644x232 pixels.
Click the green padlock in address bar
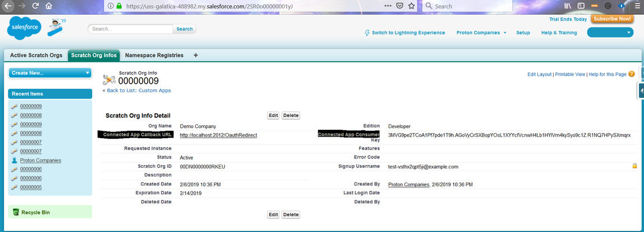pos(119,6)
